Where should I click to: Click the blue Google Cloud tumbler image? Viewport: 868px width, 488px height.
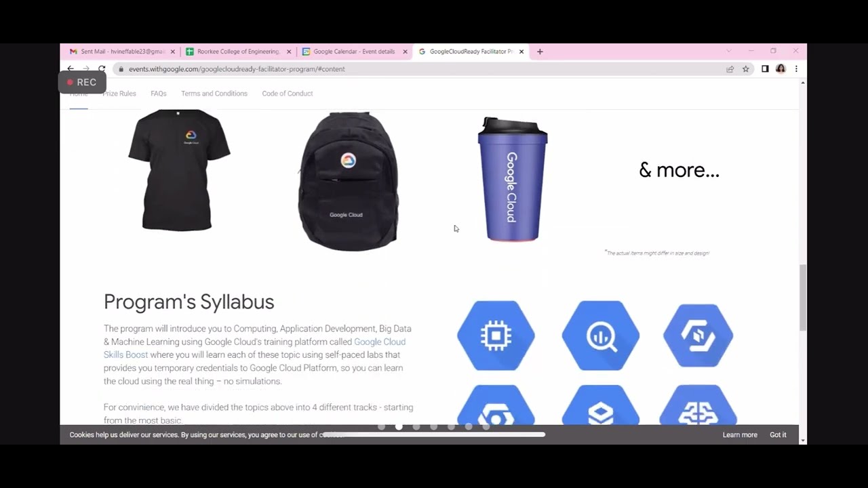[513, 180]
